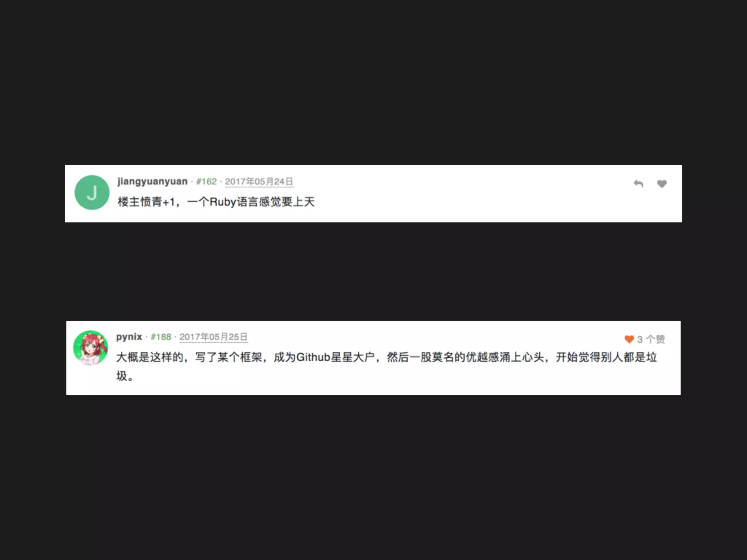Viewport: 747px width, 560px height.
Task: Open jiangyuanyuan's user profile name
Action: [152, 181]
